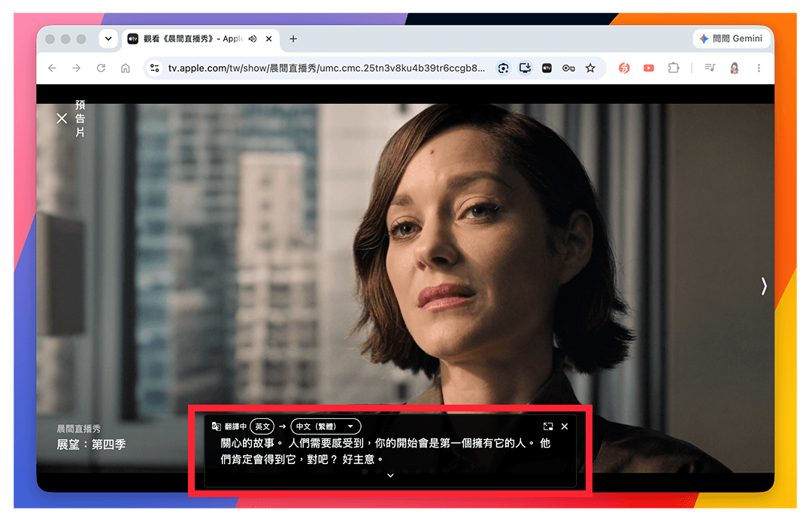Close the live translate caption panel
The height and width of the screenshot is (525, 812).
click(x=565, y=426)
